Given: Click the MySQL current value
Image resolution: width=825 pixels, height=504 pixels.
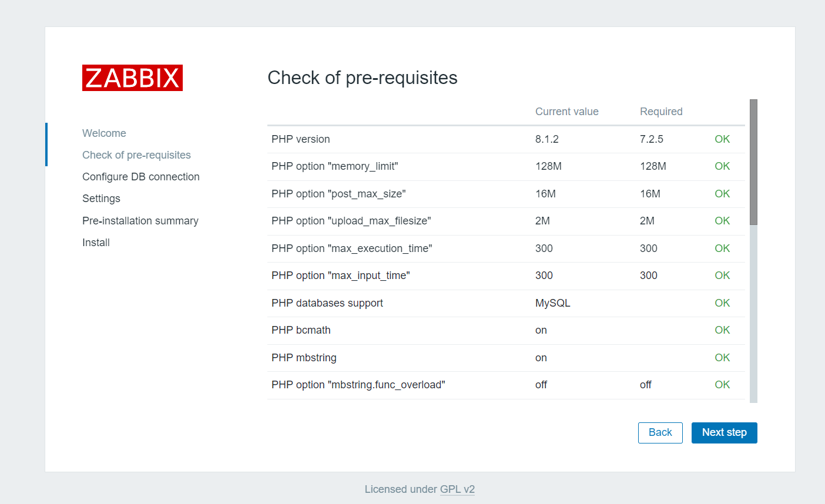Looking at the screenshot, I should 552,303.
